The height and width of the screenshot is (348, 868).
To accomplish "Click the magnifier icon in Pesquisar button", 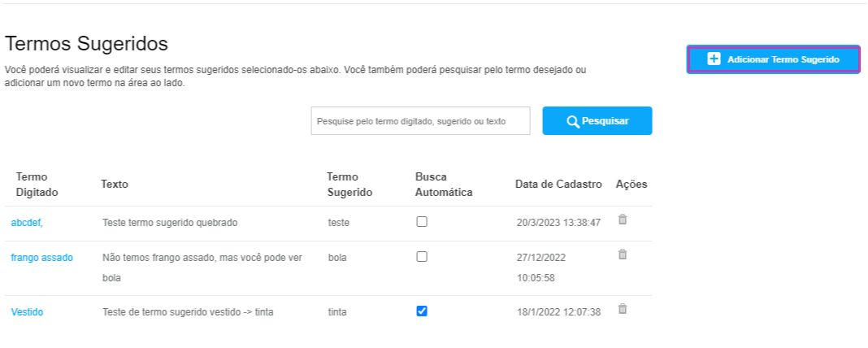I will pos(573,121).
